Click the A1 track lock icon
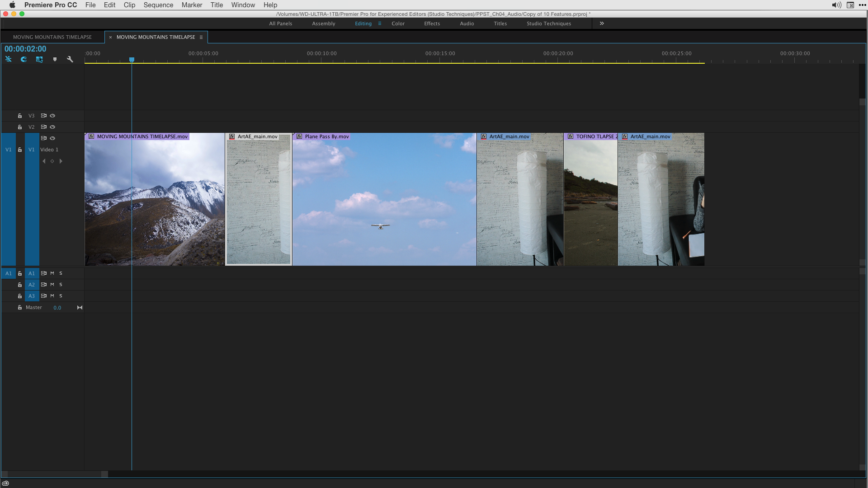 20,273
